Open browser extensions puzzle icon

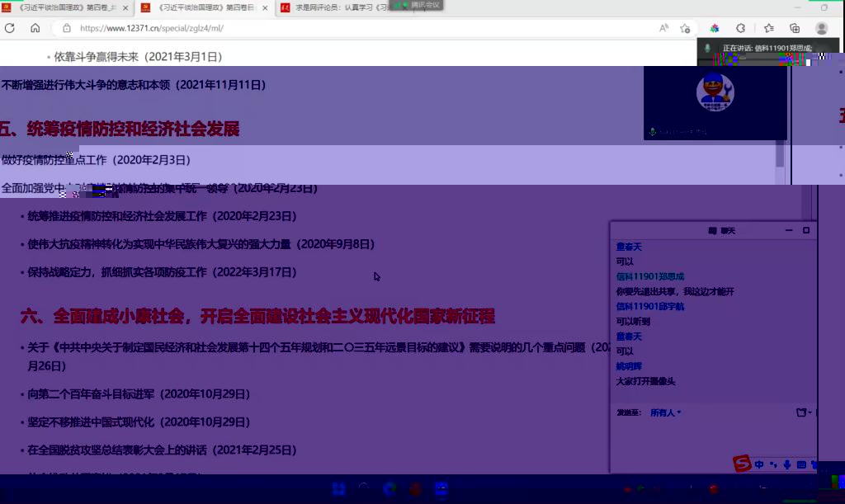click(741, 28)
